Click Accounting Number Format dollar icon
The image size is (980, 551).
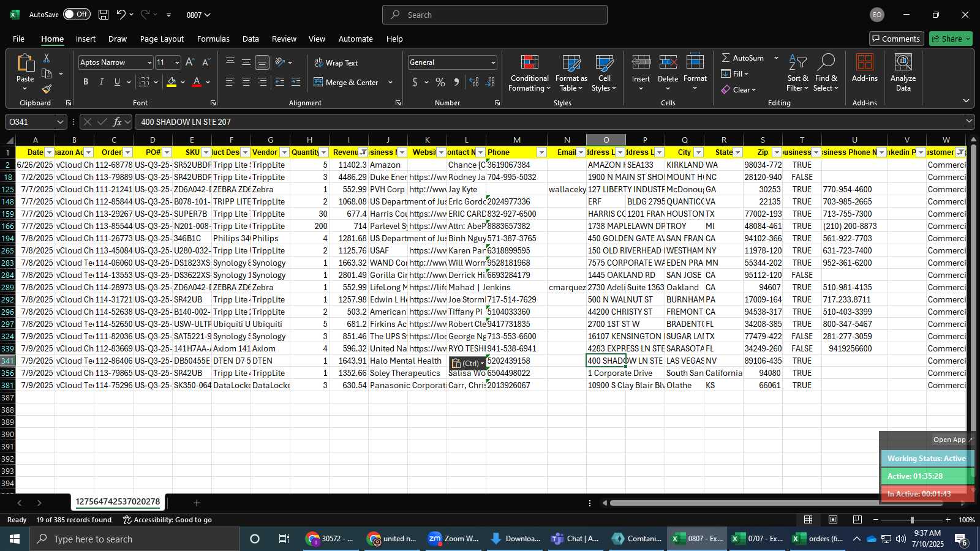(x=415, y=82)
